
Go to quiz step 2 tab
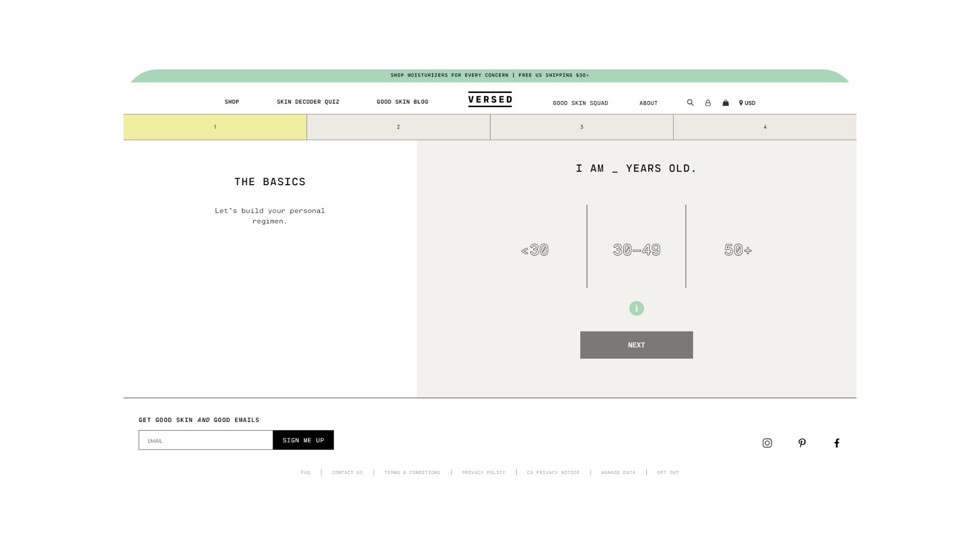398,127
